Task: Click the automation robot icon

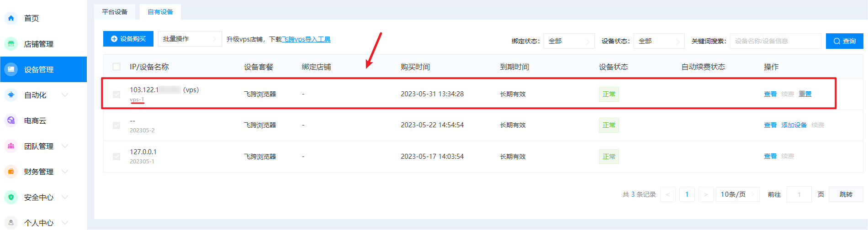Action: pyautogui.click(x=11, y=95)
